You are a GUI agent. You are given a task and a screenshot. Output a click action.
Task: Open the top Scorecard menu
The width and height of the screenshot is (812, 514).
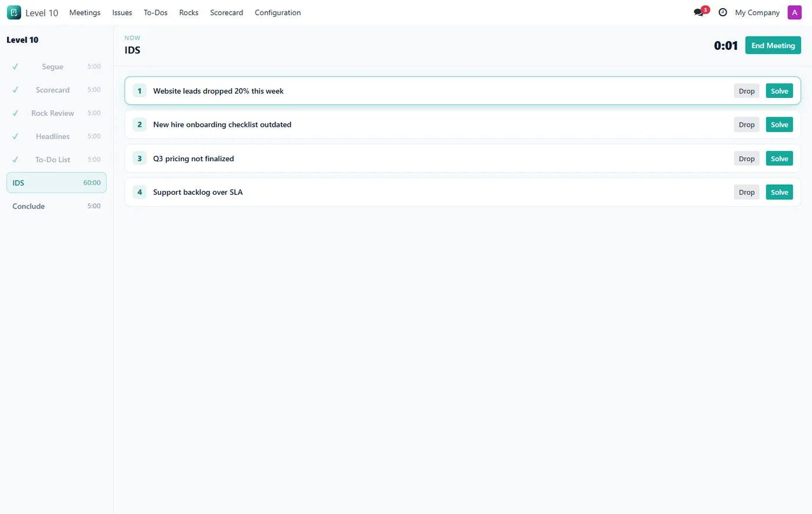pos(226,12)
